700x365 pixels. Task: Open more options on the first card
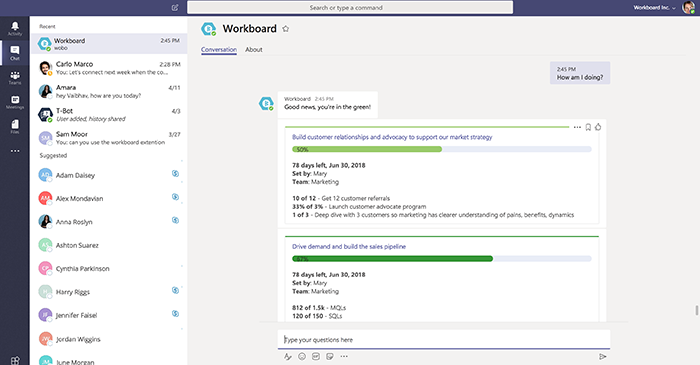pyautogui.click(x=577, y=127)
